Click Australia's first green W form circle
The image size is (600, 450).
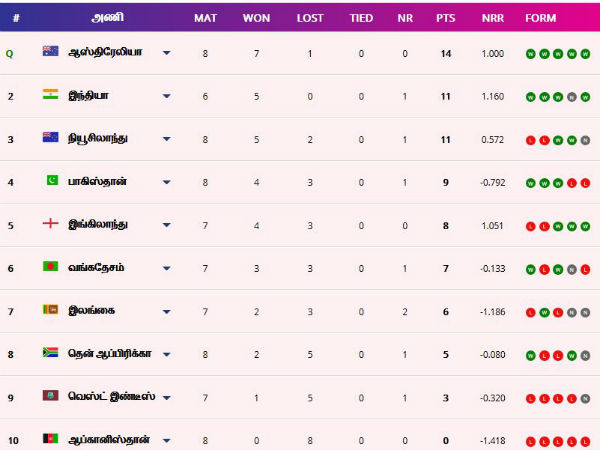click(529, 53)
